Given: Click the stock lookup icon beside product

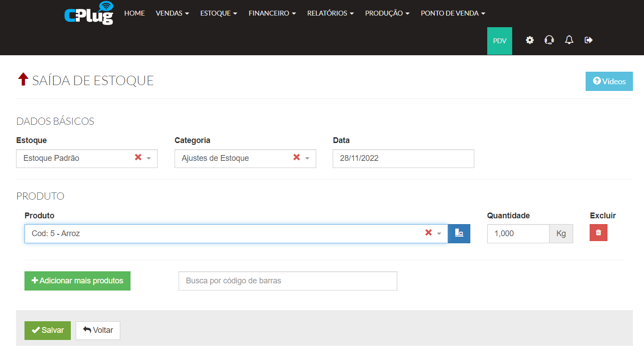Looking at the screenshot, I should 459,233.
